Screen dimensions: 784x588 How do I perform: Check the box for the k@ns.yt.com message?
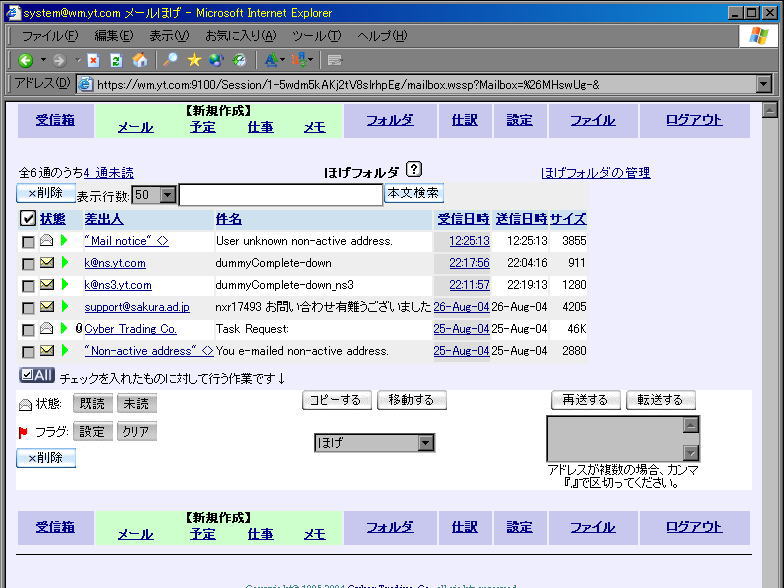[x=28, y=264]
